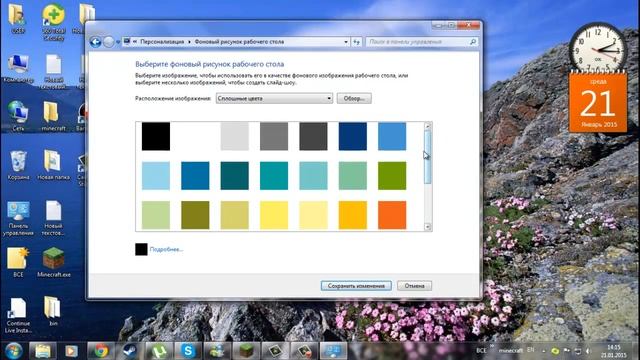
Task: Select the Continue Live Insta... shortcut
Action: pos(18,315)
